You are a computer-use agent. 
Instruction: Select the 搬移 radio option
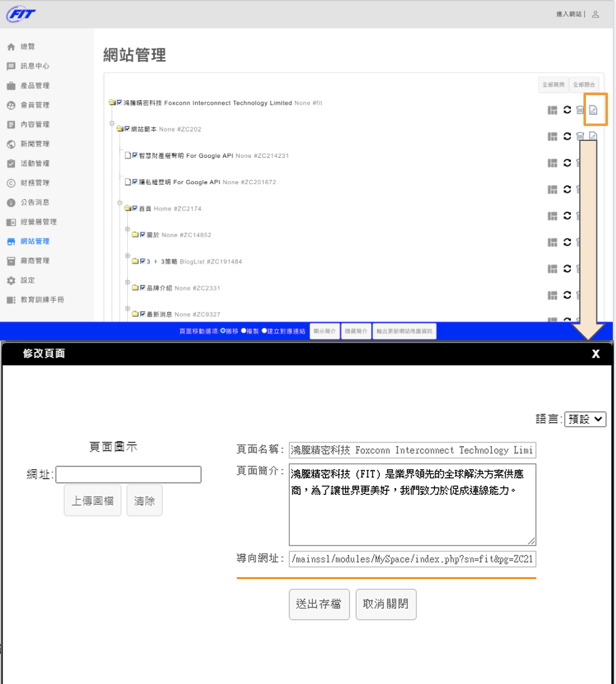[223, 331]
